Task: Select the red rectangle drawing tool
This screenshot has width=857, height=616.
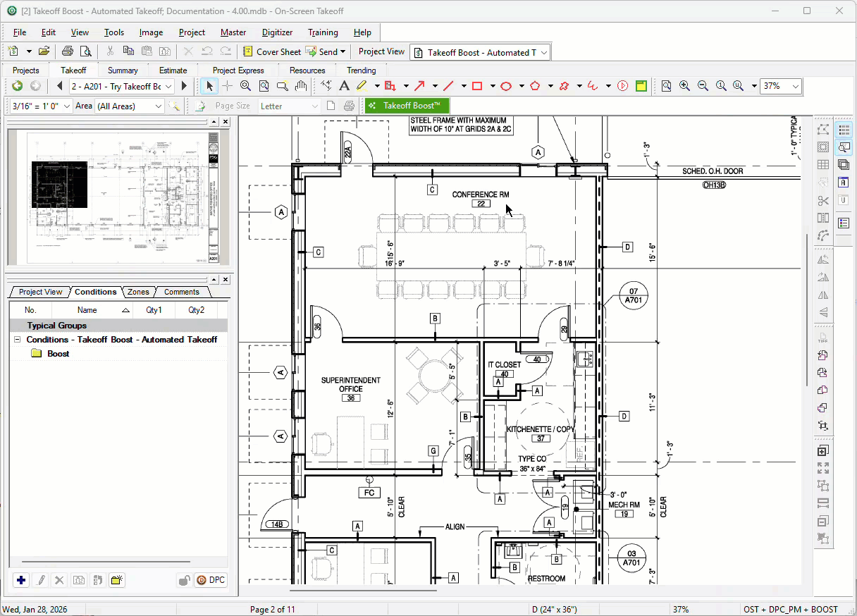Action: click(477, 86)
